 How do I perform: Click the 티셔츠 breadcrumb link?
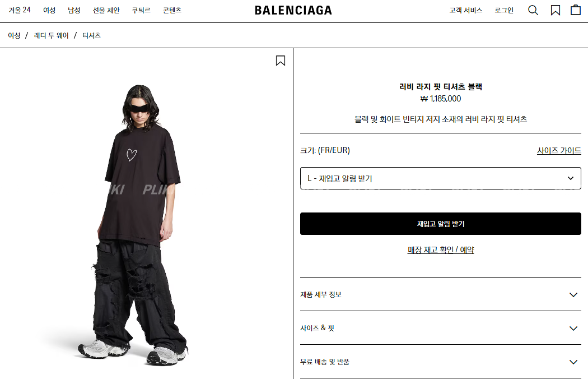[91, 35]
